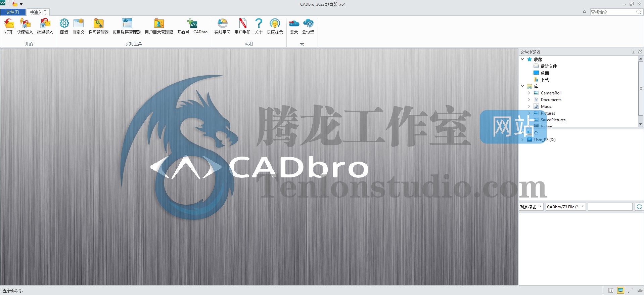Viewport: 644px width, 295px height.
Task: Expand the Documents folder node
Action: (x=529, y=99)
